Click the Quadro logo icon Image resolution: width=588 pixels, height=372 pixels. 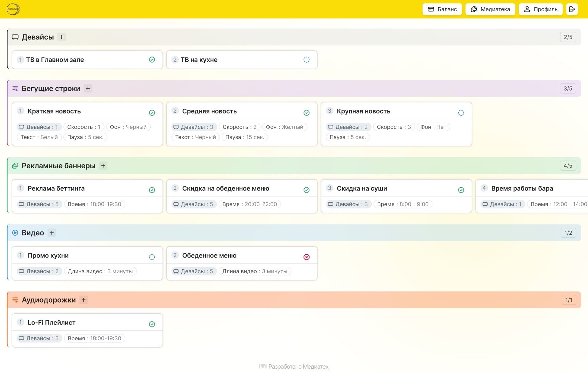coord(13,9)
